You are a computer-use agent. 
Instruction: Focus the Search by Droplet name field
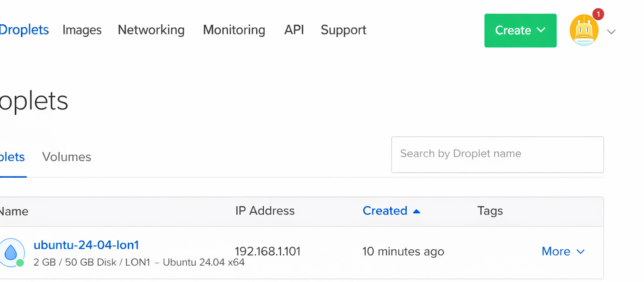click(x=497, y=155)
